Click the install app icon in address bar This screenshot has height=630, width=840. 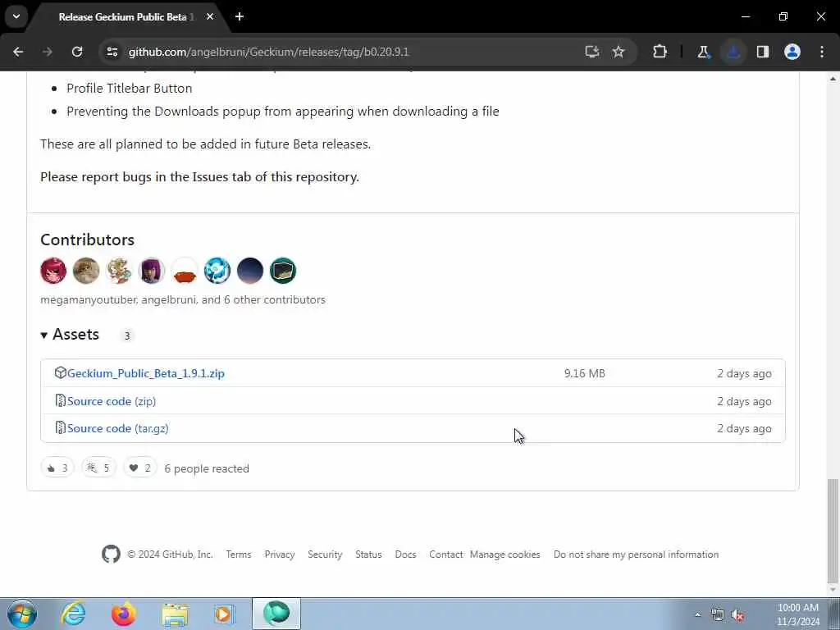[x=591, y=52]
